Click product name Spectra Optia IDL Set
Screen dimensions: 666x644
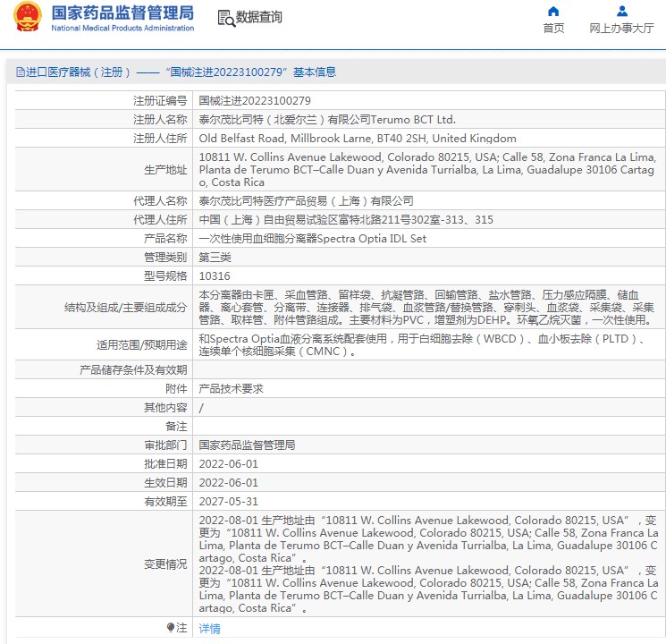312,238
